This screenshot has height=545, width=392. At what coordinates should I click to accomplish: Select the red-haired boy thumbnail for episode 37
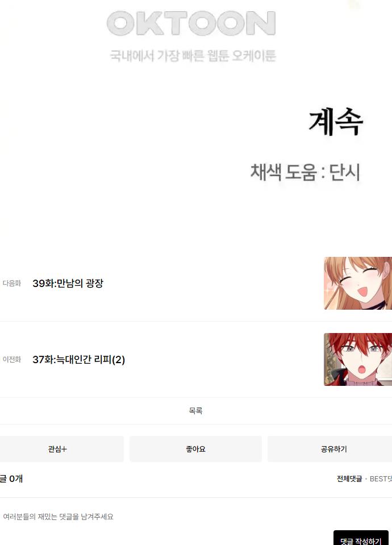click(x=358, y=359)
